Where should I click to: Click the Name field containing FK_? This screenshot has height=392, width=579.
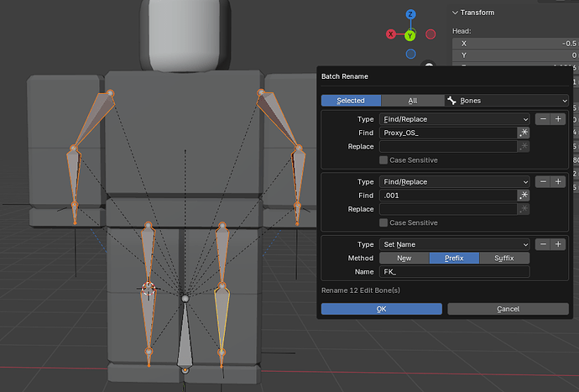(x=454, y=272)
